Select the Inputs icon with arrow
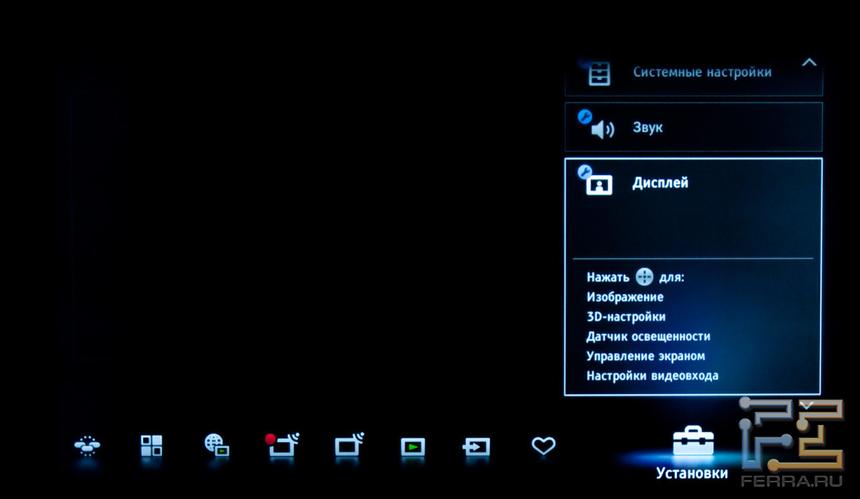 tap(476, 447)
